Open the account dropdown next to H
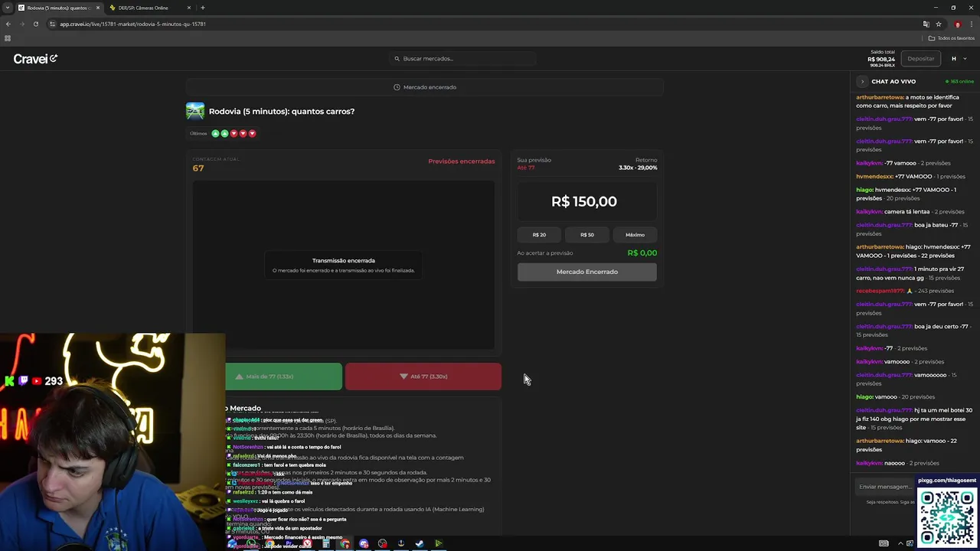The height and width of the screenshot is (551, 980). 965,59
